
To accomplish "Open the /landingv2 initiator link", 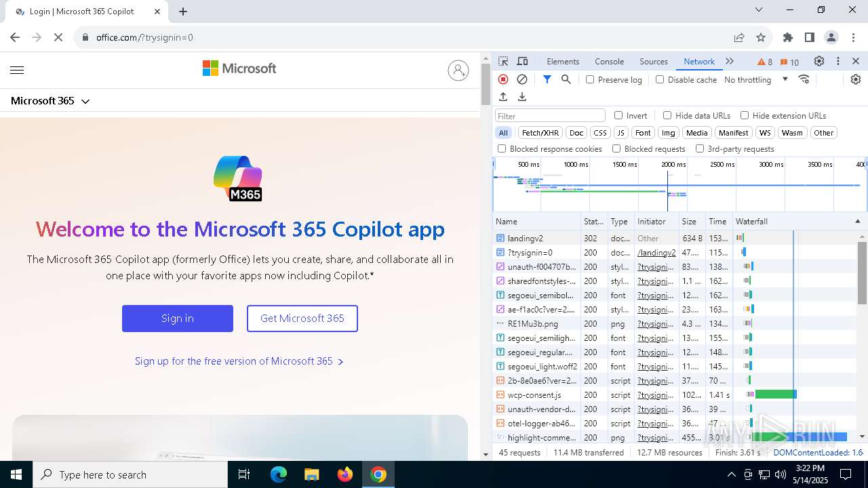I will coord(656,253).
